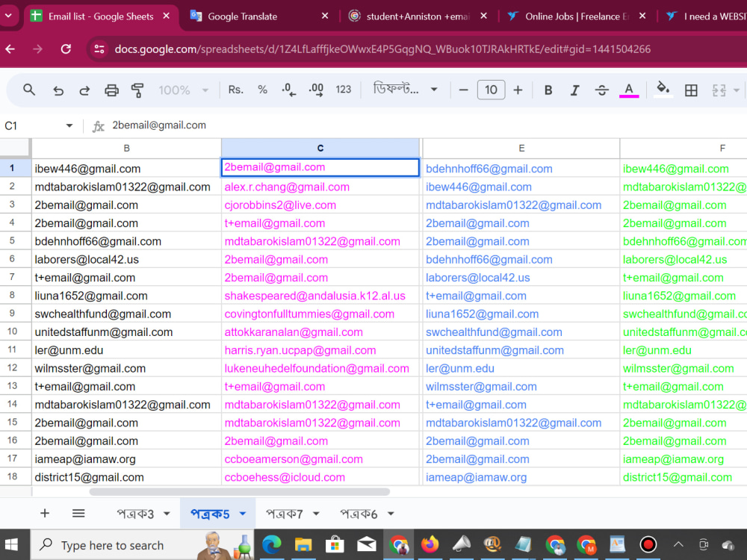Open more number formats 123

(343, 90)
